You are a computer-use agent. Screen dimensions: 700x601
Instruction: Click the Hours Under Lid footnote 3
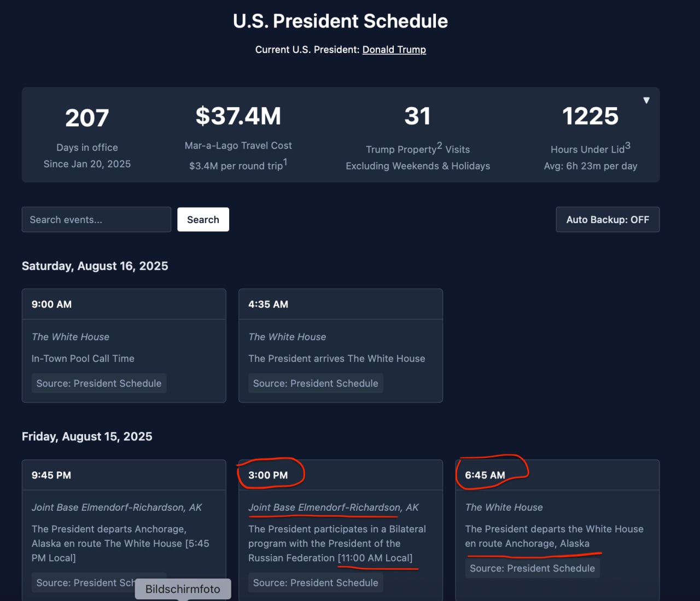pyautogui.click(x=628, y=146)
